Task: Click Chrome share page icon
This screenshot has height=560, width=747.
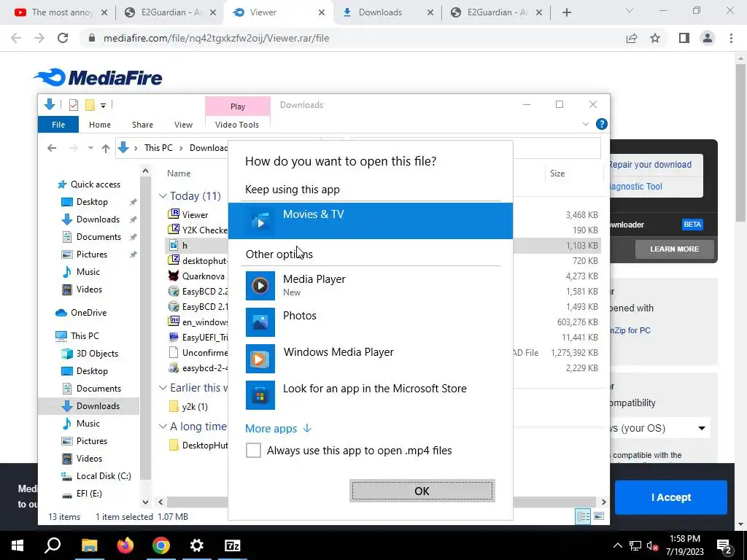Action: [632, 38]
